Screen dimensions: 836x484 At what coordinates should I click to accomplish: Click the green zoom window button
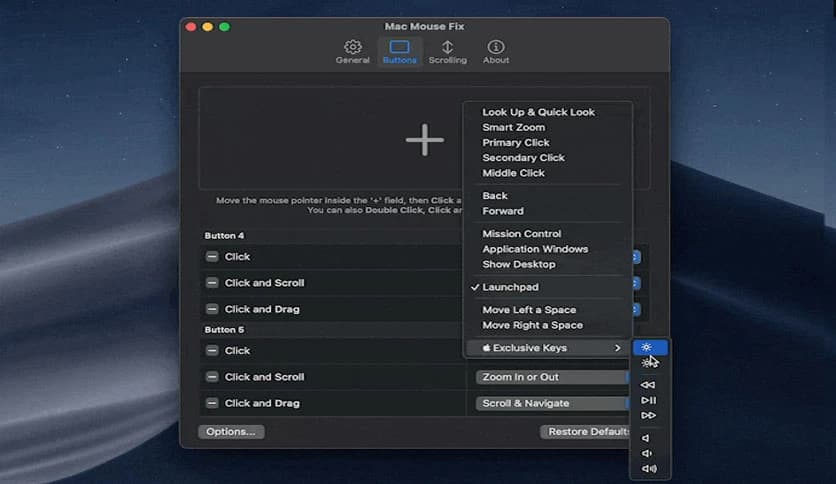coord(224,27)
